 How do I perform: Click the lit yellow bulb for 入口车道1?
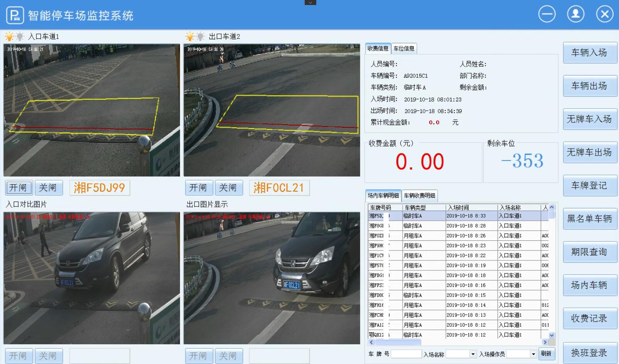[9, 37]
